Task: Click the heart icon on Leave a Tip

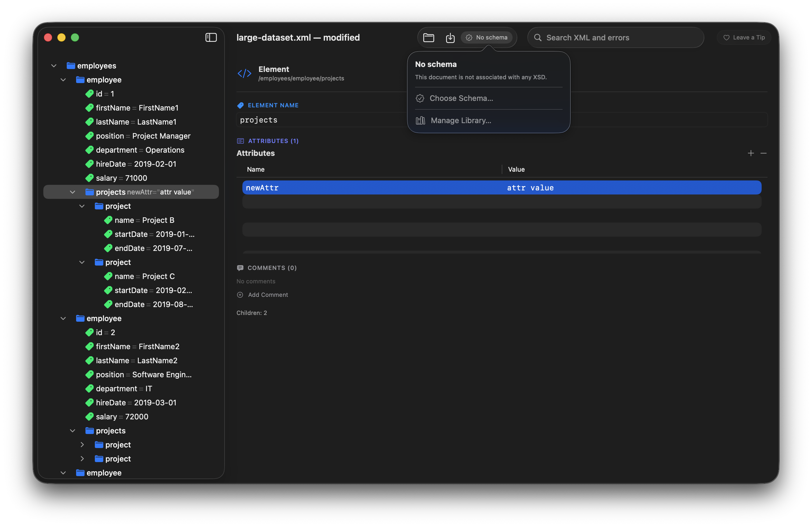Action: click(x=726, y=38)
